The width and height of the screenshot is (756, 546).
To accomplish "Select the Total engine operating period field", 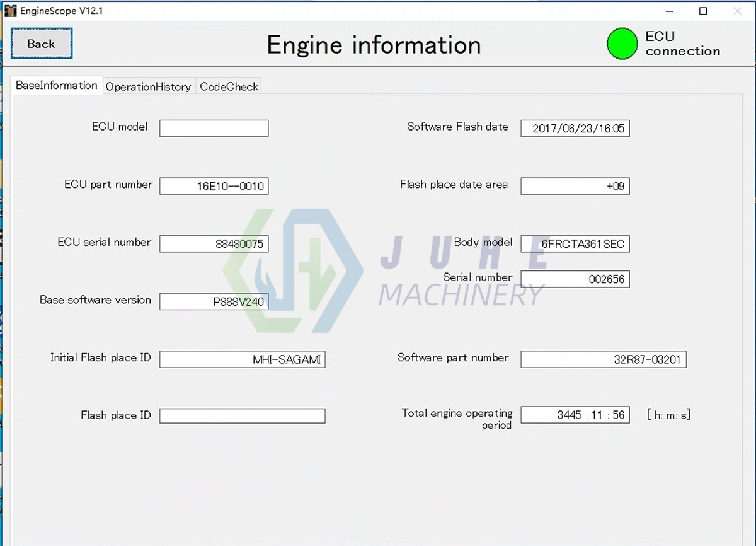I will (575, 415).
